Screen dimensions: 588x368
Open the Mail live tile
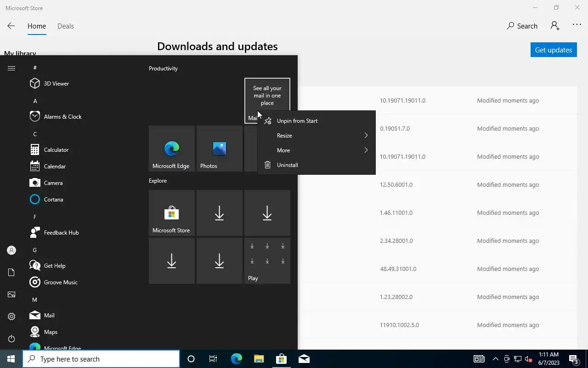(x=267, y=101)
